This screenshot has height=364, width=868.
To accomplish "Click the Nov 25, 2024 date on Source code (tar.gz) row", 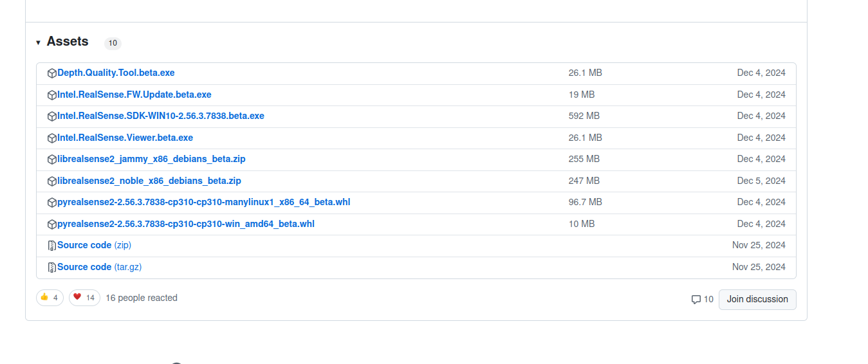I will (759, 267).
